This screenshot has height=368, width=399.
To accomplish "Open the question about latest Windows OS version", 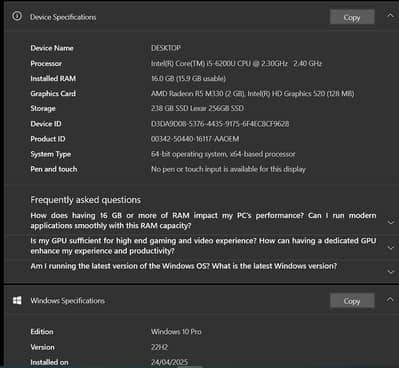I will click(x=184, y=266).
